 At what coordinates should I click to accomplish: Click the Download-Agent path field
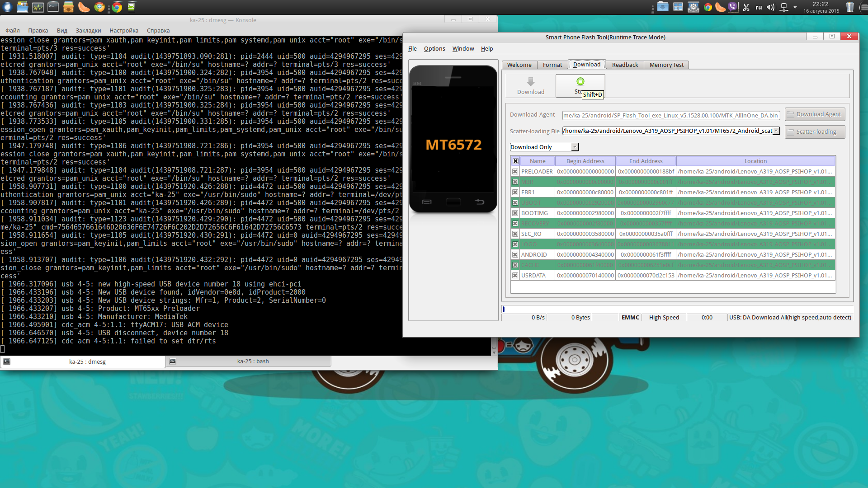[670, 116]
